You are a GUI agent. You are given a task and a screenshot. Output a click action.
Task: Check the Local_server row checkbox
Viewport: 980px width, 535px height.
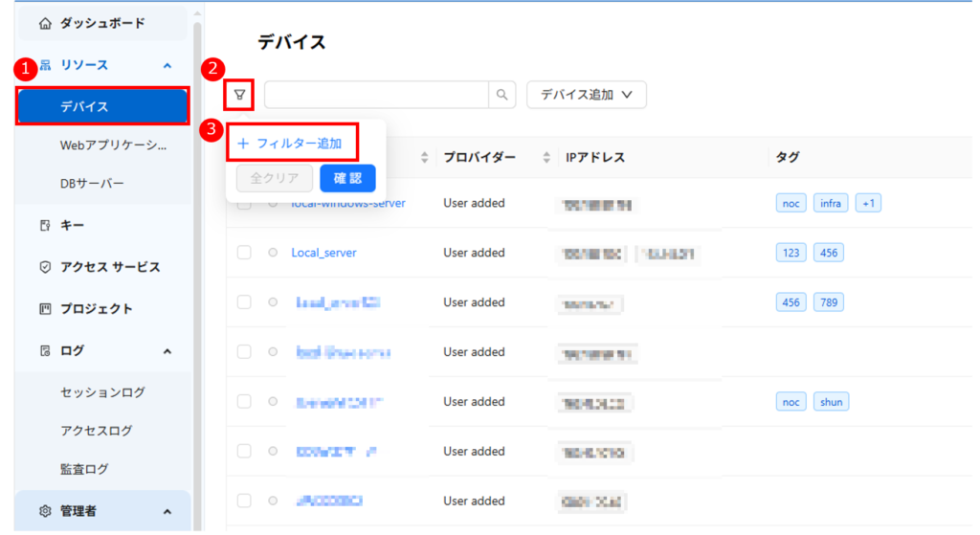click(244, 253)
